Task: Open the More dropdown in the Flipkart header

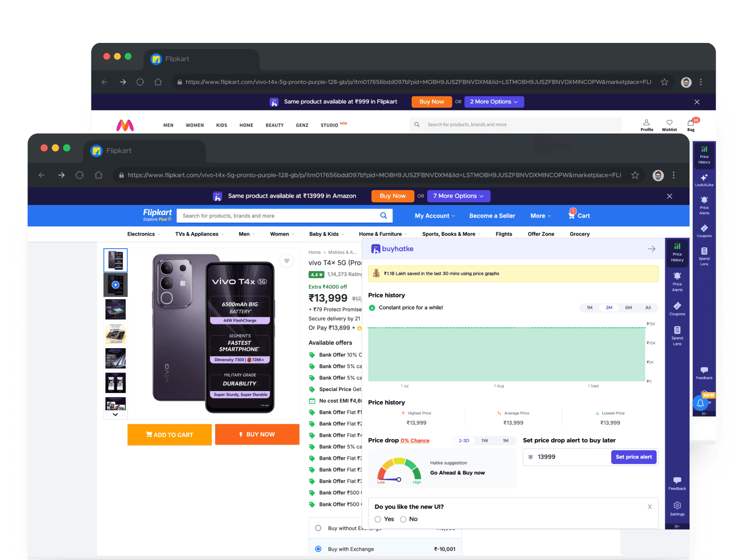Action: pos(541,216)
